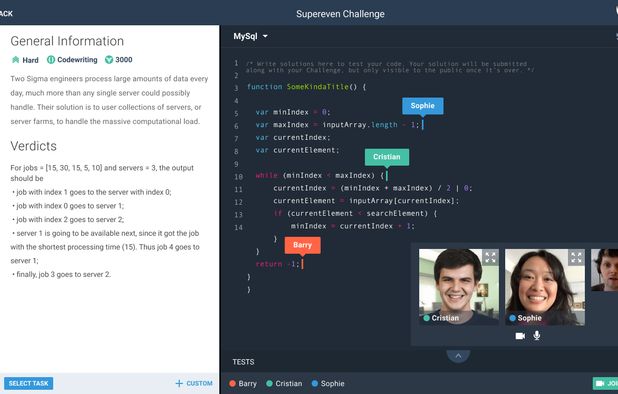
Task: Click the Hard difficulty icon
Action: [15, 60]
